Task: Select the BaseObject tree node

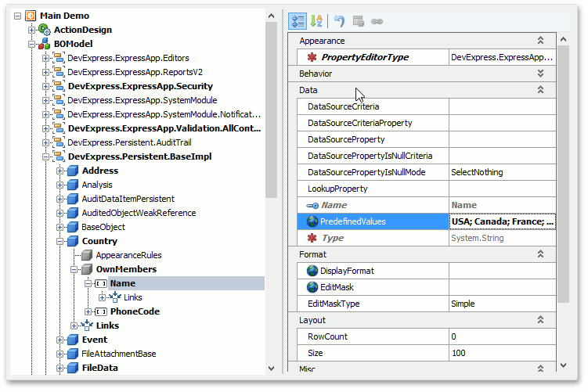Action: 103,227
